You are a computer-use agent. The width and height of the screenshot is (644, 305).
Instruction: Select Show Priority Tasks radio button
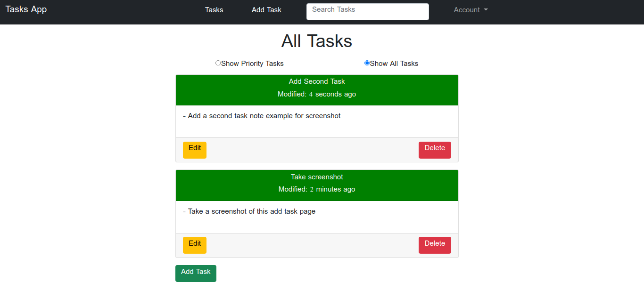218,63
